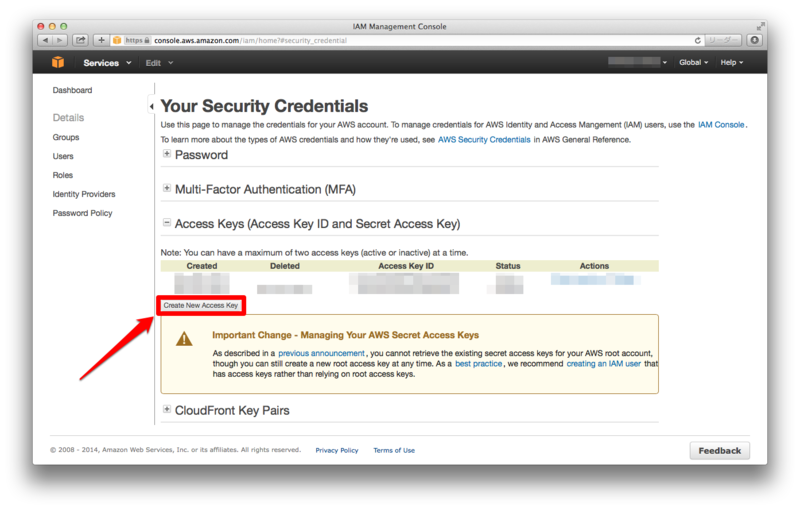Open the downloads icon in toolbar
The image size is (800, 510).
click(x=754, y=40)
